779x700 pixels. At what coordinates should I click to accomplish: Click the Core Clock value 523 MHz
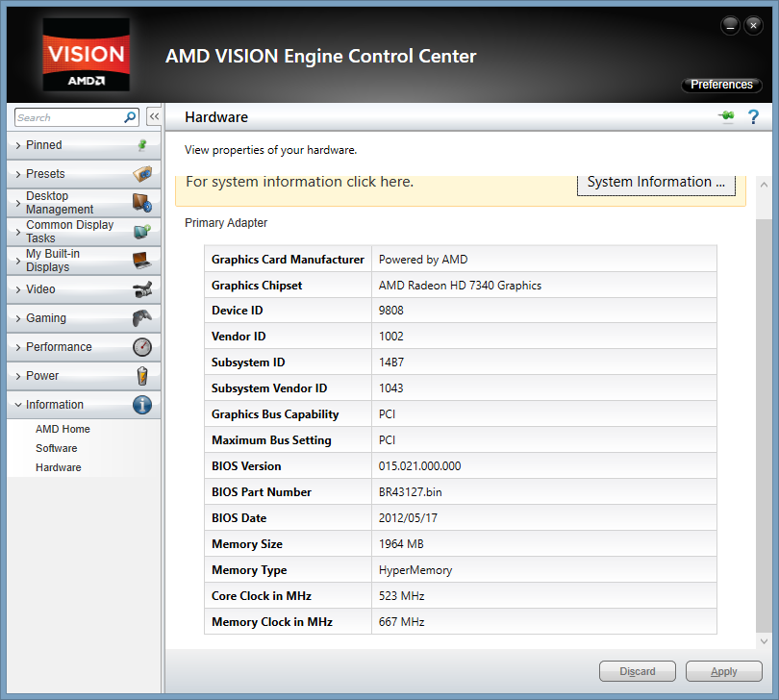(401, 595)
